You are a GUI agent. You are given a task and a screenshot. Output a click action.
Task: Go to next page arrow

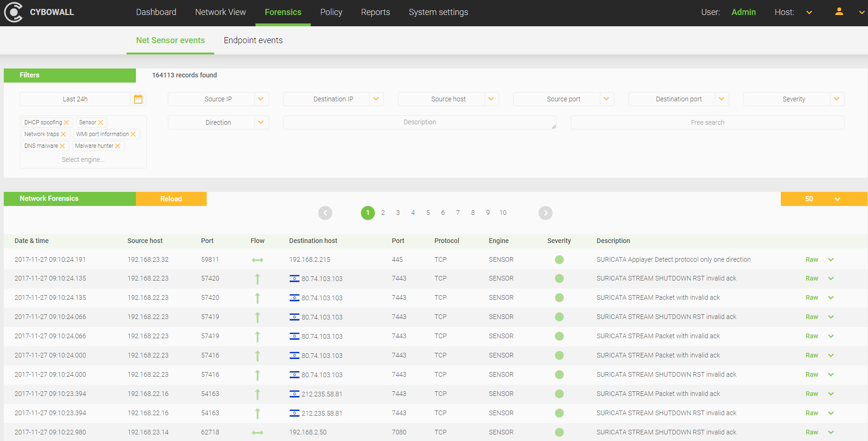(x=545, y=213)
